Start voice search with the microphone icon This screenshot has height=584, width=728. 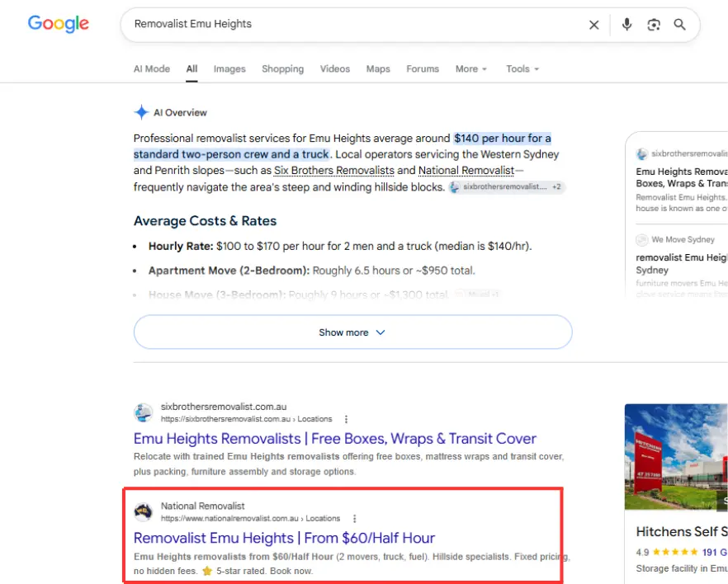pyautogui.click(x=626, y=24)
